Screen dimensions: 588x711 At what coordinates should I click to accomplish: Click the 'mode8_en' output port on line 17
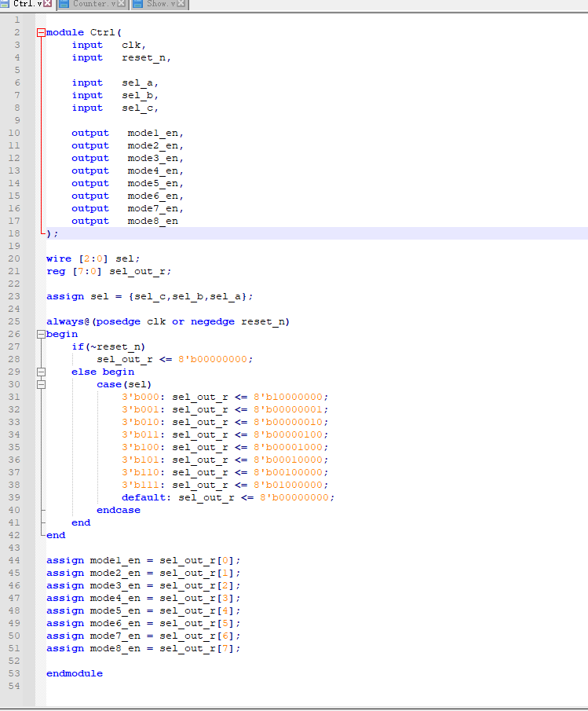click(x=152, y=222)
